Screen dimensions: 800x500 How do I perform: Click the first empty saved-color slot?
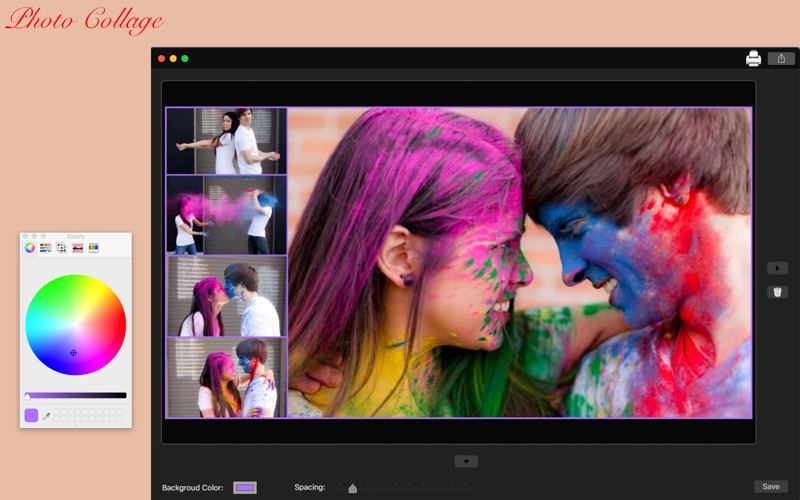pyautogui.click(x=57, y=412)
